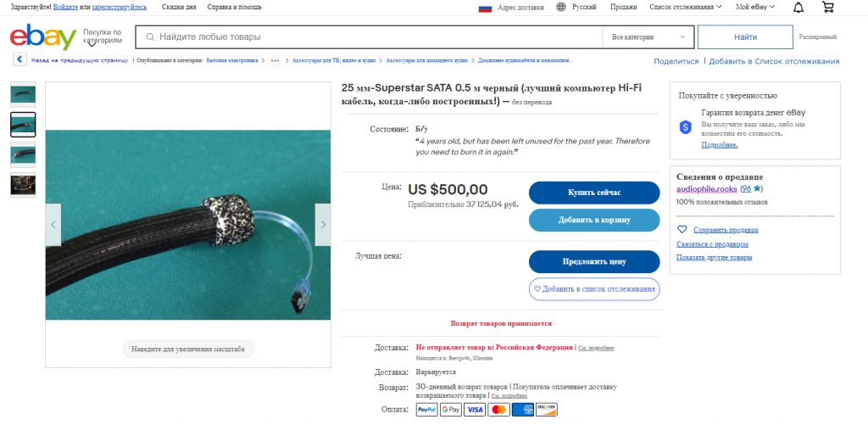Click the heart icon to save seller
Image resolution: width=868 pixels, height=425 pixels.
click(x=682, y=230)
